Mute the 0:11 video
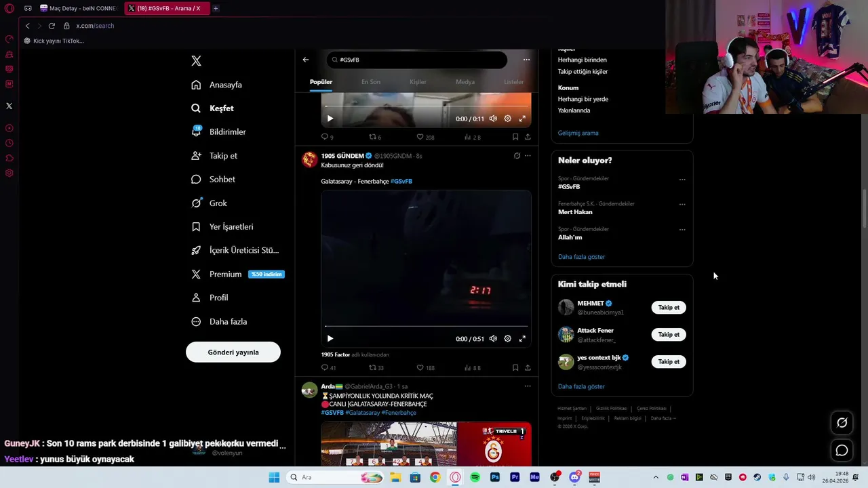Image resolution: width=868 pixels, height=488 pixels. tap(493, 119)
